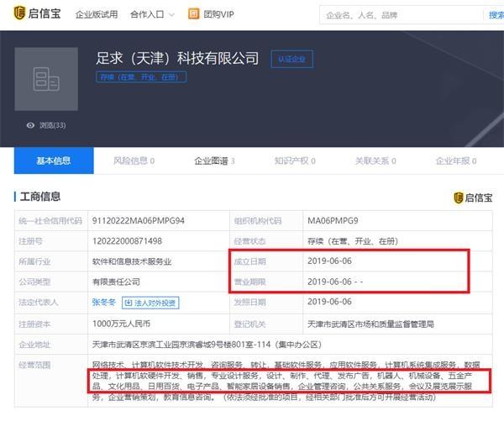Click the company placeholder logo thumbnail

tap(46, 78)
